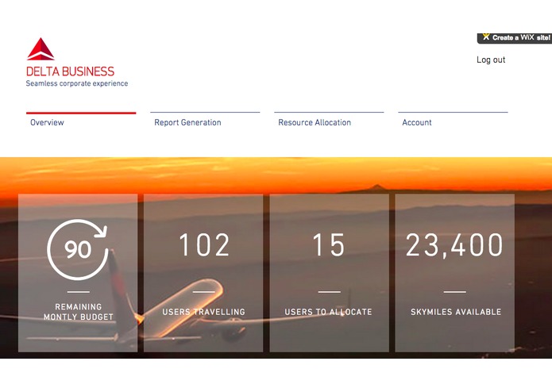The image size is (552, 392).
Task: Click the USERS TO ALLOCATE label
Action: click(x=328, y=312)
